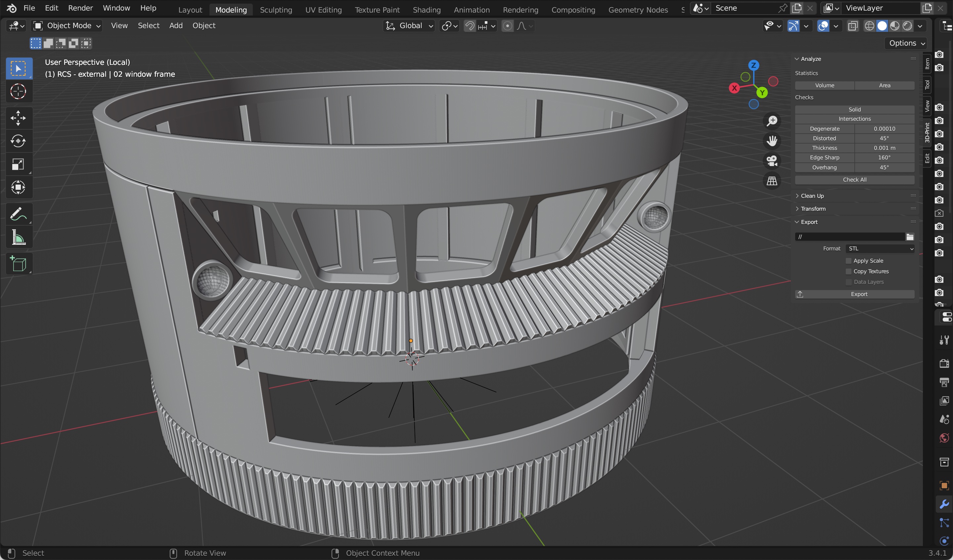Click the Volume statistics button
953x560 pixels.
coord(824,85)
